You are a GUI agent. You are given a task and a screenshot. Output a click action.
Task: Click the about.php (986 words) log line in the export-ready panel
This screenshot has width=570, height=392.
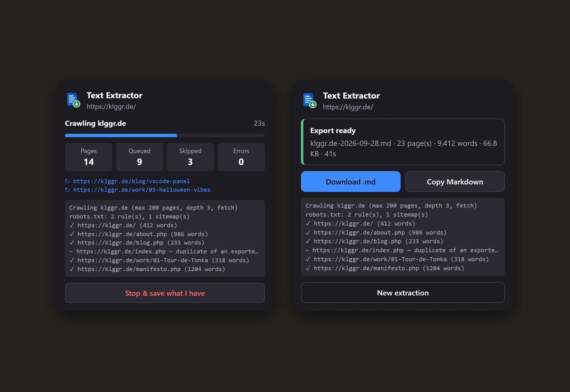(x=376, y=233)
